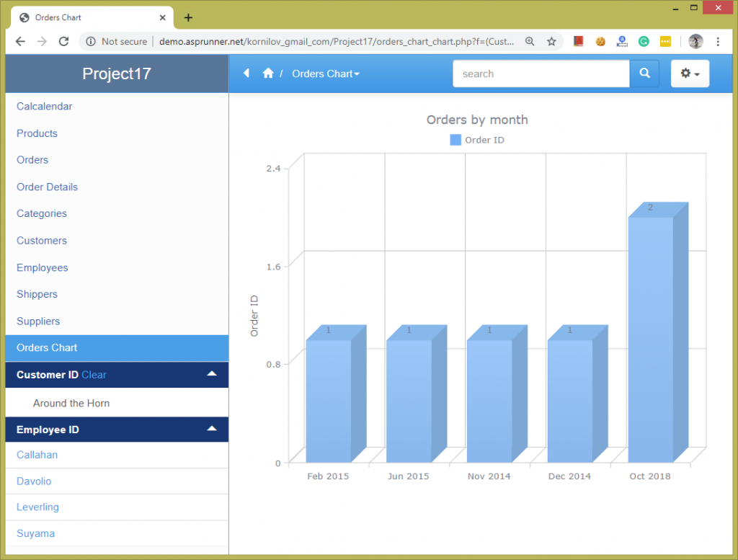
Task: Collapse the Employee ID filter section
Action: 211,429
